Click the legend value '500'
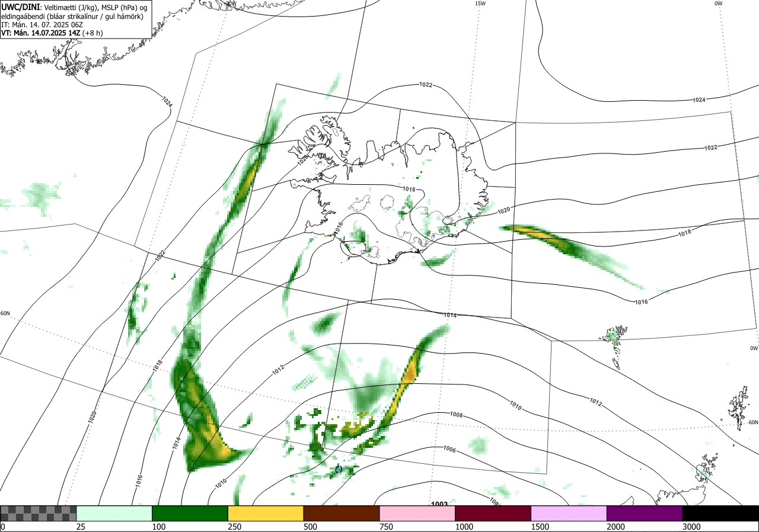The height and width of the screenshot is (532, 759). coord(310,527)
